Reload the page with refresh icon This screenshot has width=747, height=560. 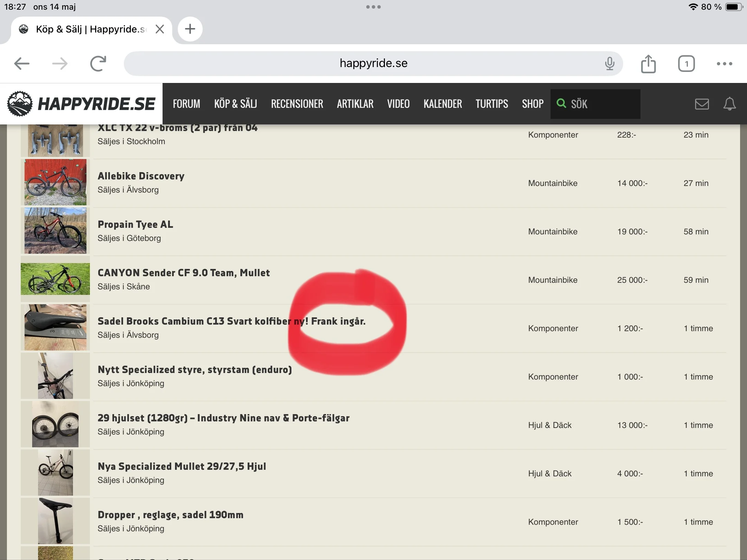click(98, 64)
